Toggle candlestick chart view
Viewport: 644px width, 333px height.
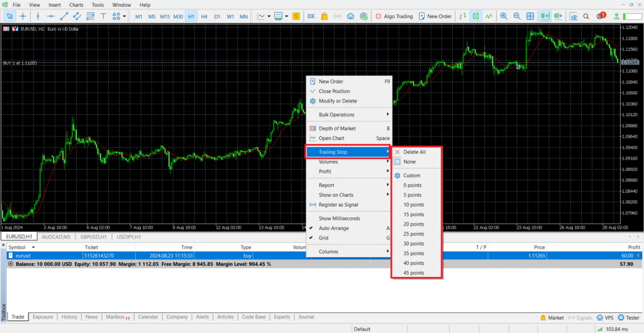pos(476,16)
